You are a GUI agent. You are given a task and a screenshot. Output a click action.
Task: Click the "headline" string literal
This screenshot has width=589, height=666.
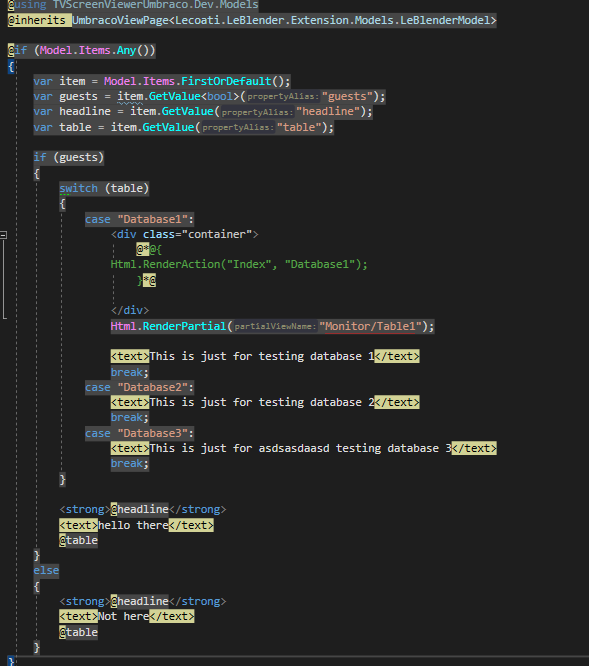328,112
